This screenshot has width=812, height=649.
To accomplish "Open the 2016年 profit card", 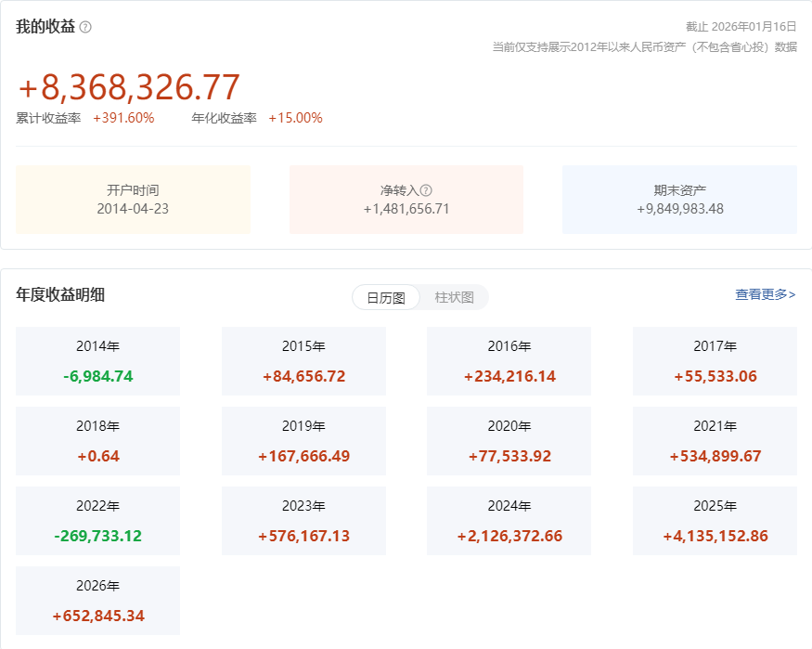I will (x=509, y=361).
